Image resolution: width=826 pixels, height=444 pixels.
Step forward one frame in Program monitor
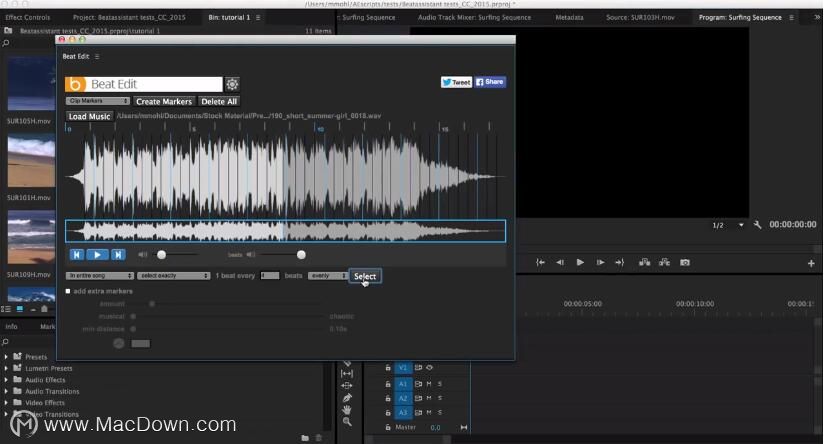(600, 262)
